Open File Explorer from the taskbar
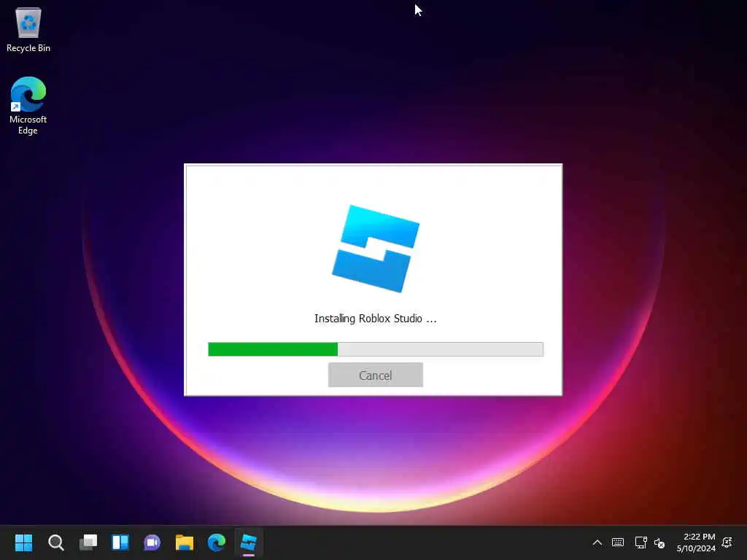747x560 pixels. click(185, 542)
